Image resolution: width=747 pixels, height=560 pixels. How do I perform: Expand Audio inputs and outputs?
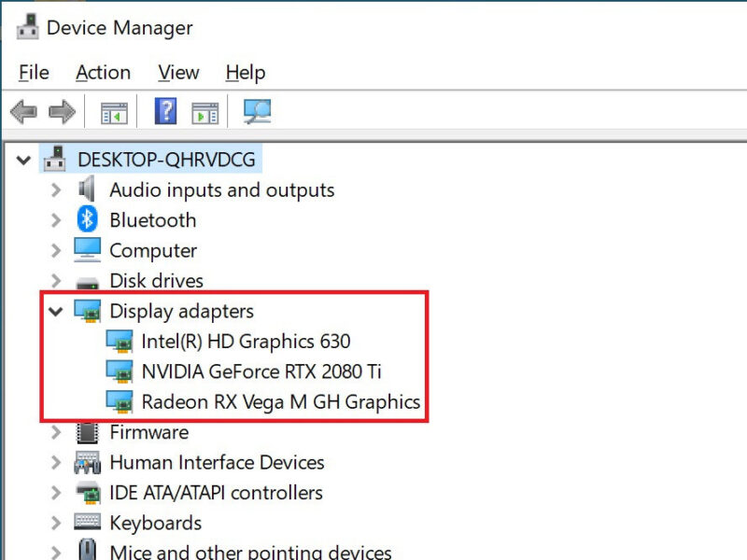(x=56, y=190)
